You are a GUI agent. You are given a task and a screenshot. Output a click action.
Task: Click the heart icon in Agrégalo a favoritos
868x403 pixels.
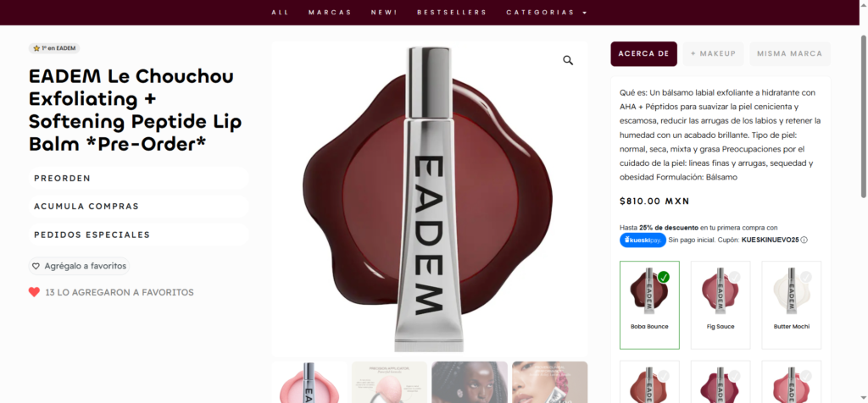click(36, 266)
